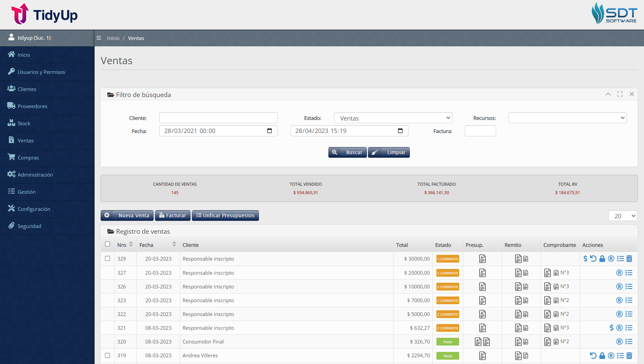Viewport: 644px width, 364px height.
Task: Collapse the Filtro de búsqueda panel
Action: pyautogui.click(x=608, y=94)
